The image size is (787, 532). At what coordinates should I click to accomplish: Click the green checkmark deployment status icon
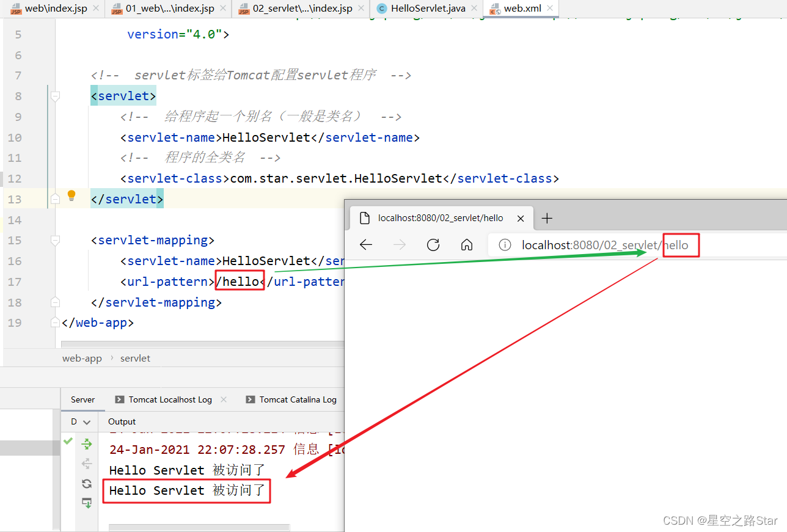click(x=68, y=440)
